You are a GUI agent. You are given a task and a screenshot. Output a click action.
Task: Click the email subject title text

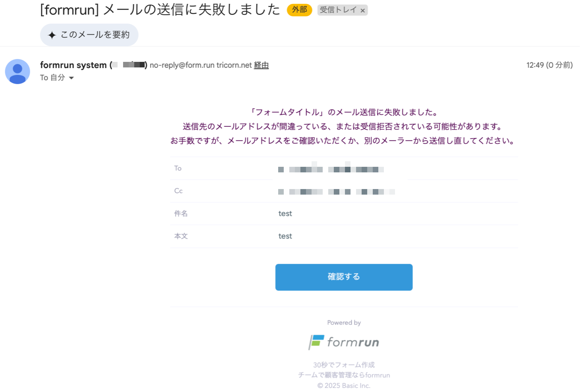[160, 10]
